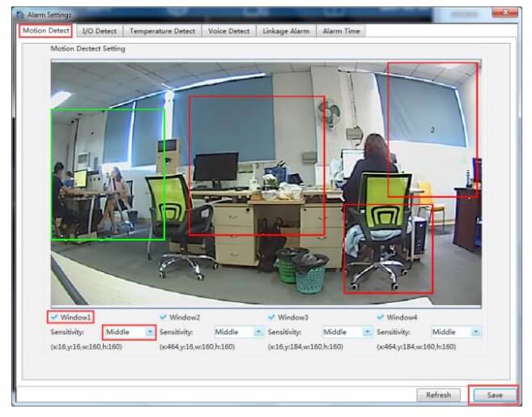This screenshot has width=532, height=417.
Task: Select the detection region labeled 2
Action: point(432,130)
